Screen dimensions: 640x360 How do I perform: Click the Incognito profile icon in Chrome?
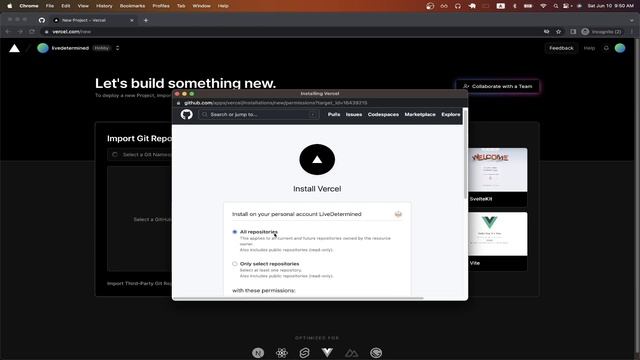pos(585,31)
